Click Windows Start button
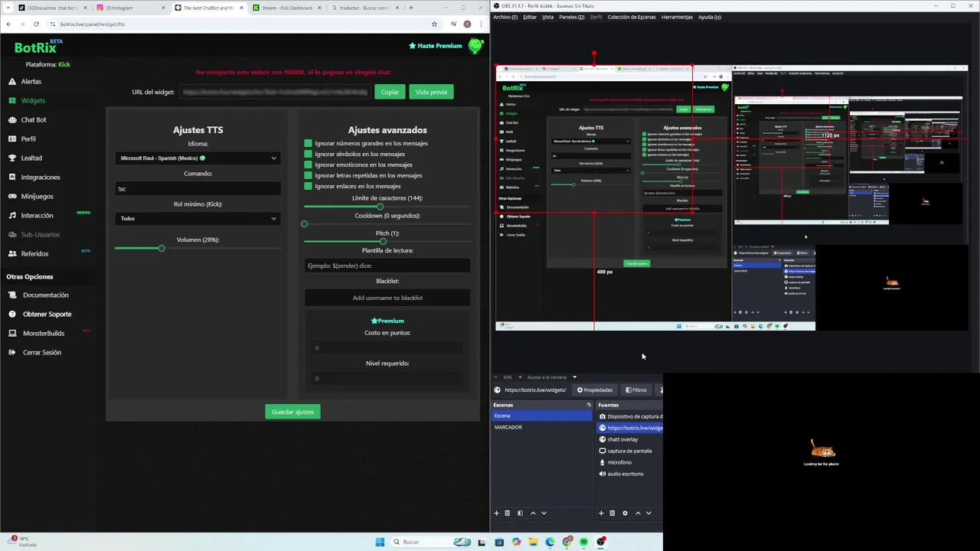The image size is (980, 551). 380,542
